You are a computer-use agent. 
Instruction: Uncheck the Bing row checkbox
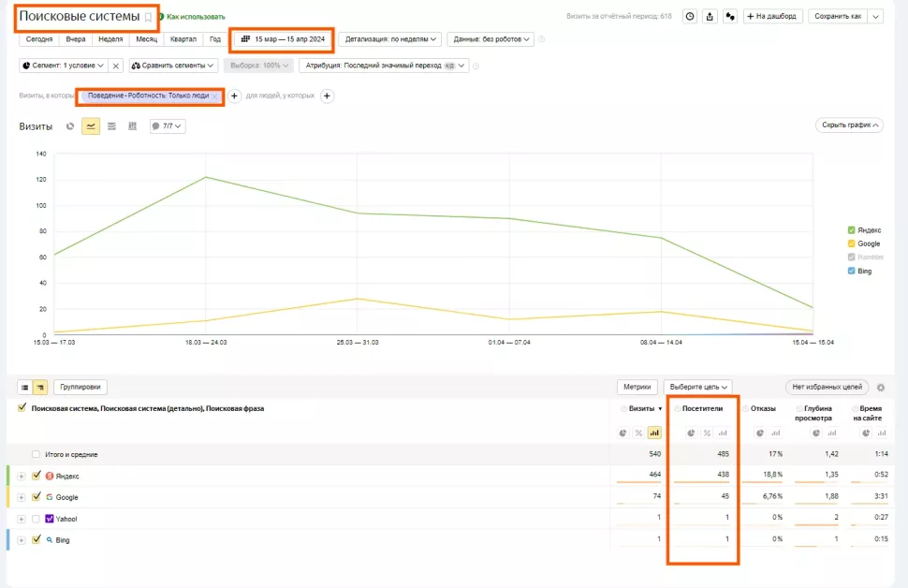pos(37,540)
